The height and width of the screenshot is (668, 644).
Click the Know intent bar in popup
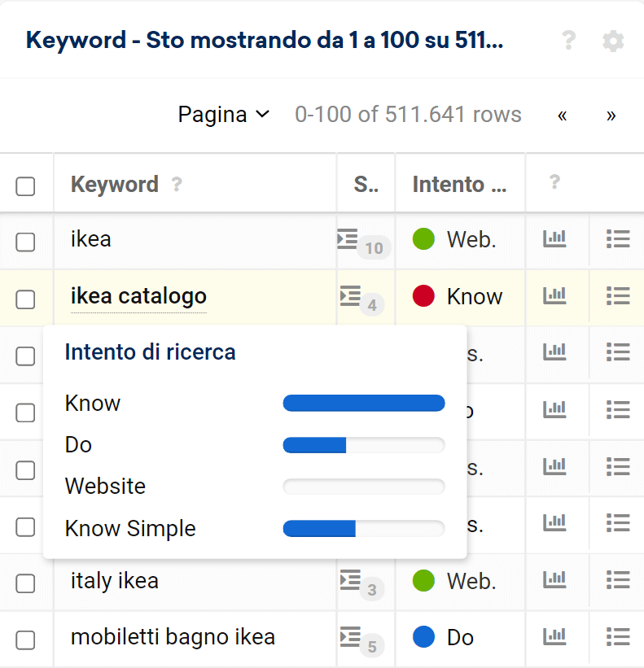(x=364, y=403)
